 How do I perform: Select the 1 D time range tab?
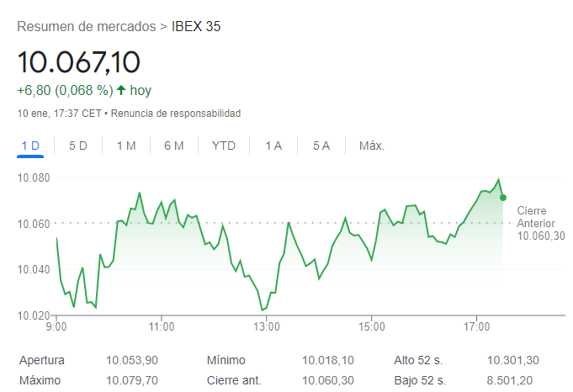pyautogui.click(x=30, y=146)
